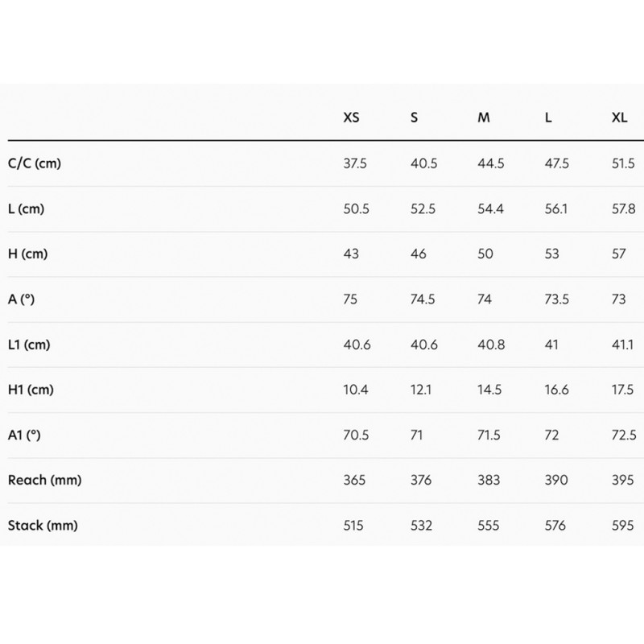Select the 595 stack value for XL

tap(622, 526)
